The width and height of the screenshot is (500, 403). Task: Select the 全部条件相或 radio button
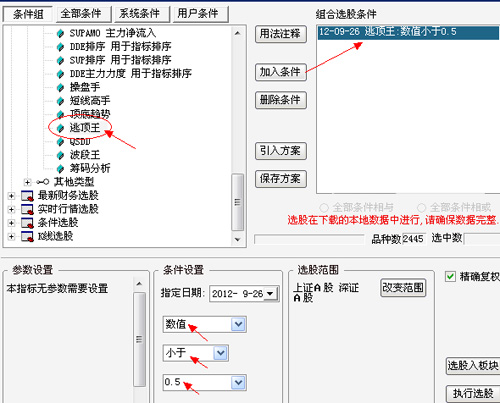[421, 208]
